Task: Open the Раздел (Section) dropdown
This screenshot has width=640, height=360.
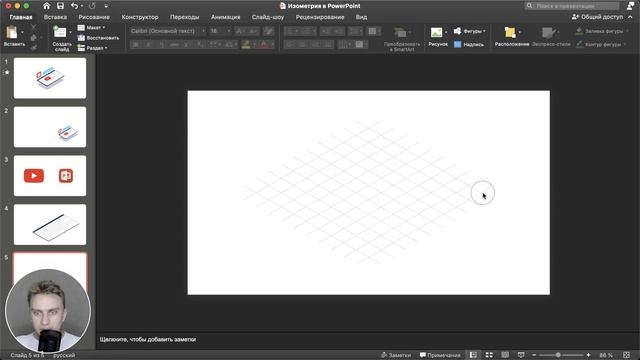Action: click(x=93, y=48)
